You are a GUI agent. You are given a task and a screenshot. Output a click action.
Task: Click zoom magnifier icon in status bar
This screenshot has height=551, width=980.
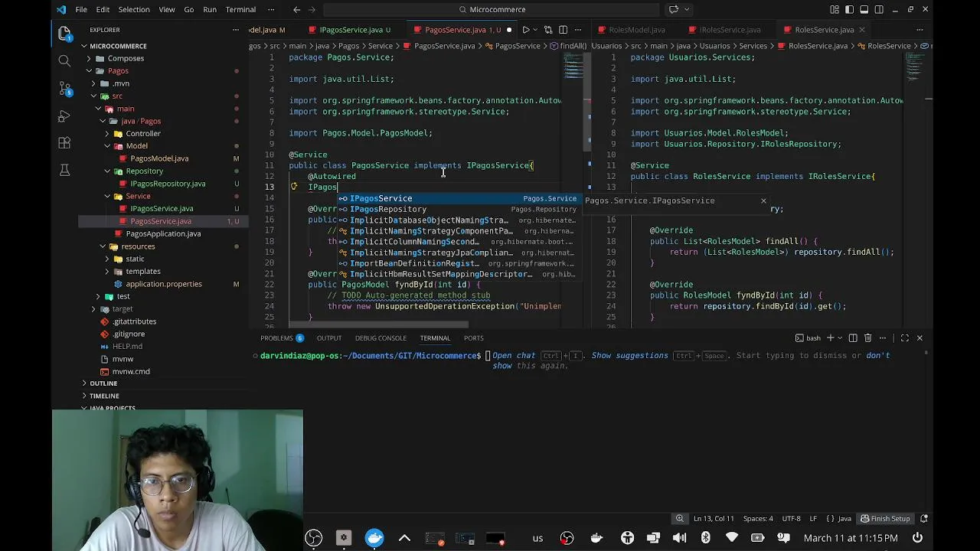point(679,518)
